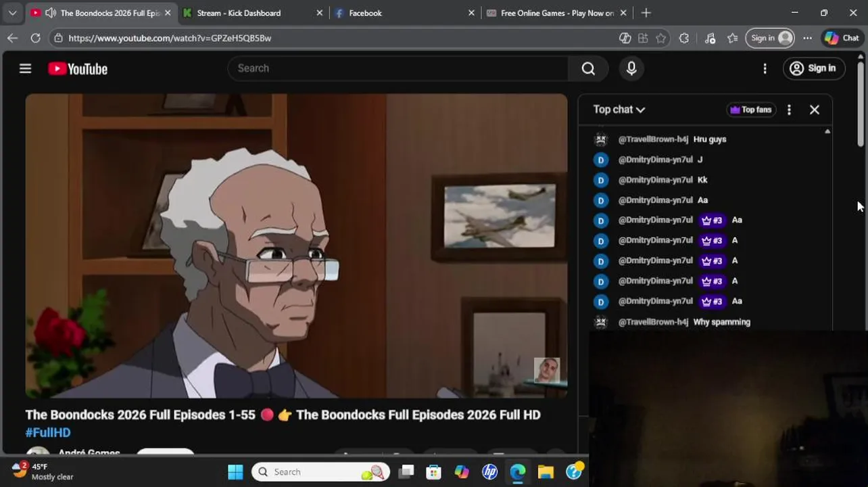Open File Explorer from taskbar
This screenshot has width=868, height=487.
click(x=546, y=471)
